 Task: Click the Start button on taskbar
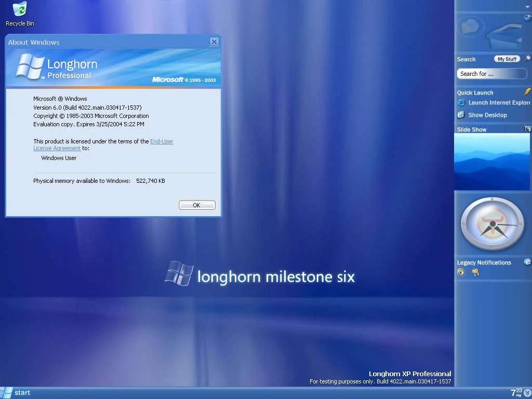pos(16,393)
